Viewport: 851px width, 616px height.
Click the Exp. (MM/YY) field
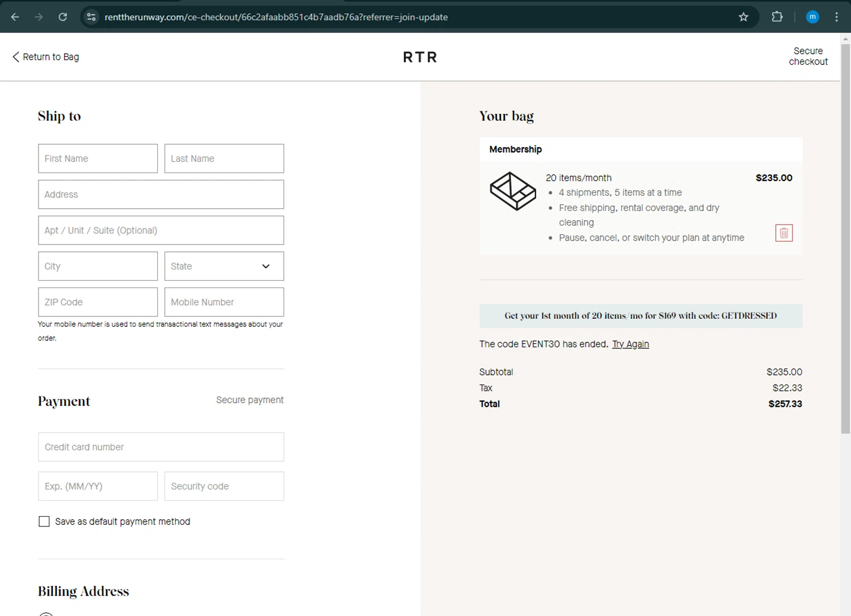point(98,486)
